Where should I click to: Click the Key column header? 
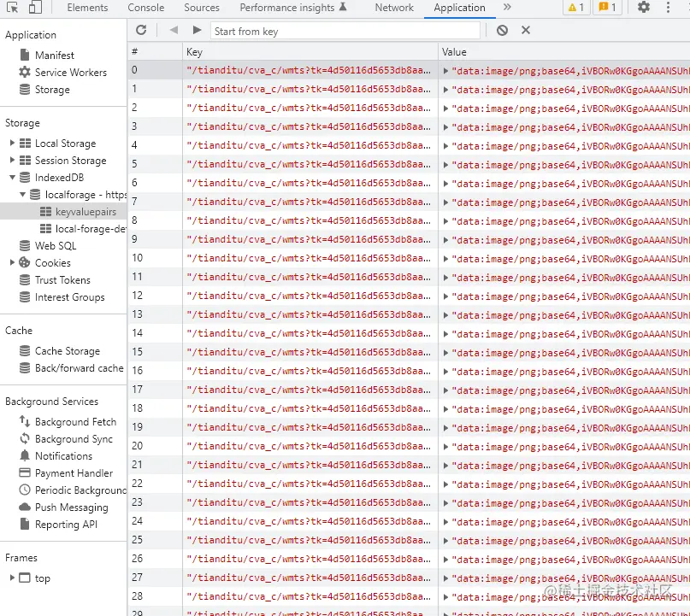pos(310,52)
